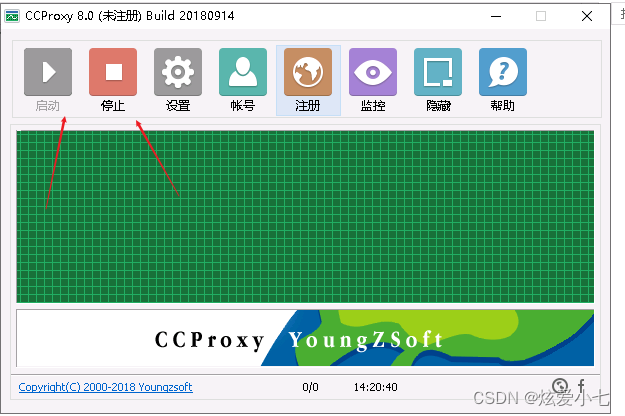This screenshot has width=625, height=416.
Task: Open 帮助 help question icon
Action: tap(503, 72)
